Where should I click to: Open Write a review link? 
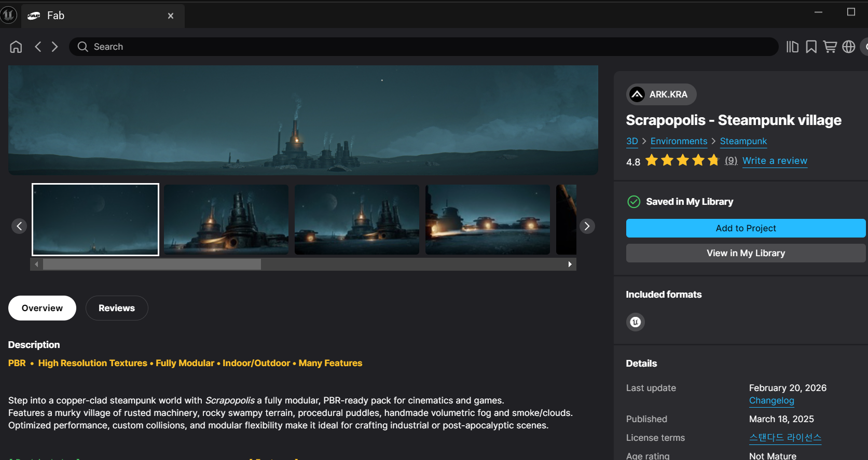tap(775, 161)
